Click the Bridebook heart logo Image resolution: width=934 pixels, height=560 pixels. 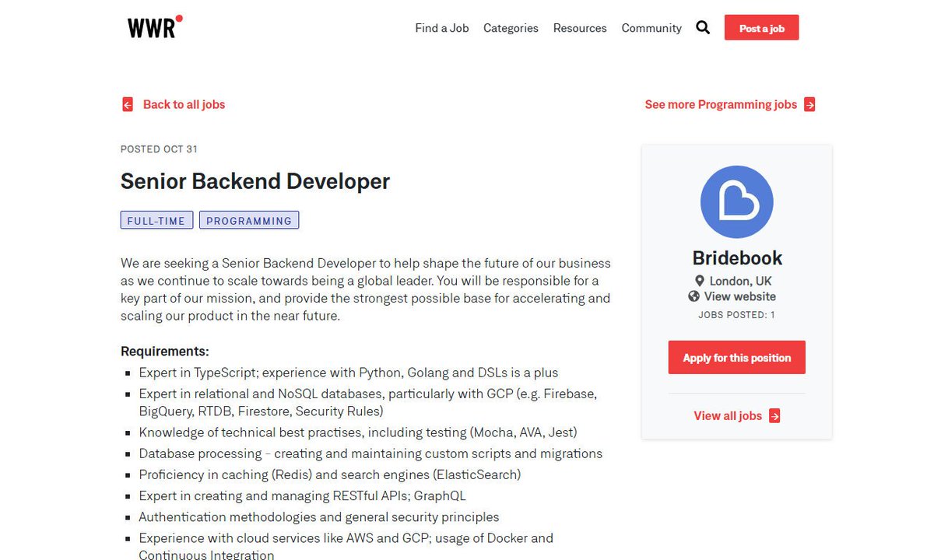(737, 201)
